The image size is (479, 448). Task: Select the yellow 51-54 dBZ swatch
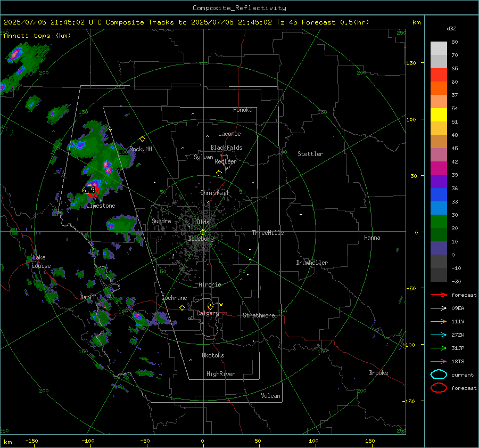439,115
